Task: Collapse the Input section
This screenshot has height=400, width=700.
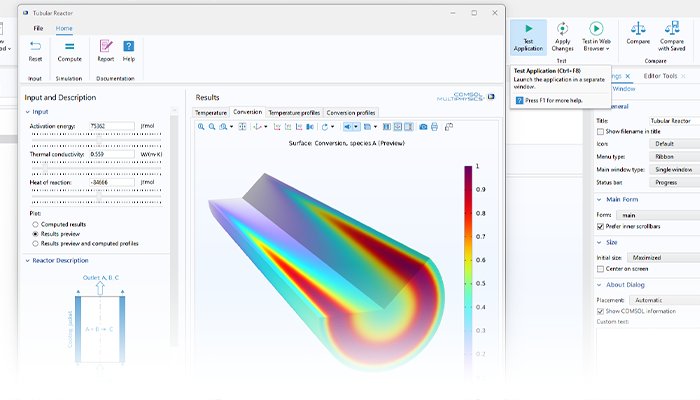Action: (x=28, y=112)
